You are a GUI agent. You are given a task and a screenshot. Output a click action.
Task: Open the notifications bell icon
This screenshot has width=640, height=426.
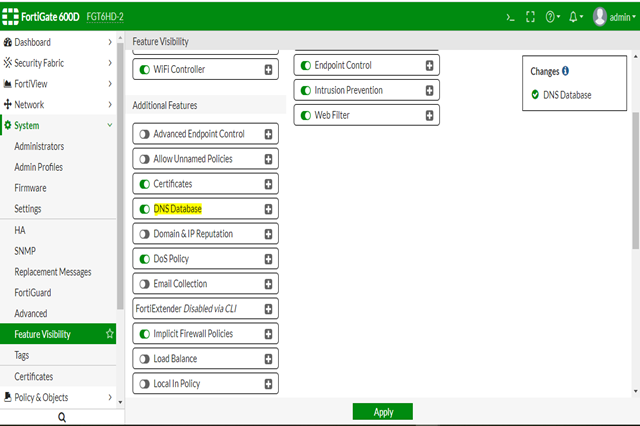tap(576, 17)
